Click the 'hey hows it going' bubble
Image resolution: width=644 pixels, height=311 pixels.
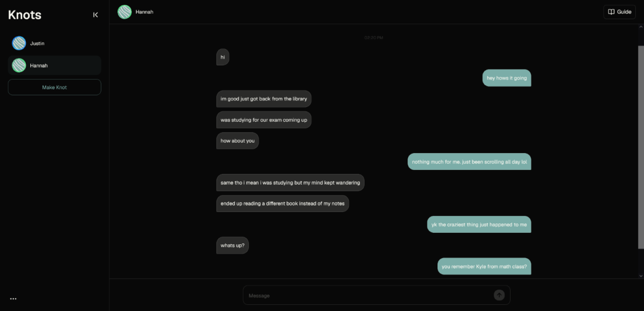[507, 78]
